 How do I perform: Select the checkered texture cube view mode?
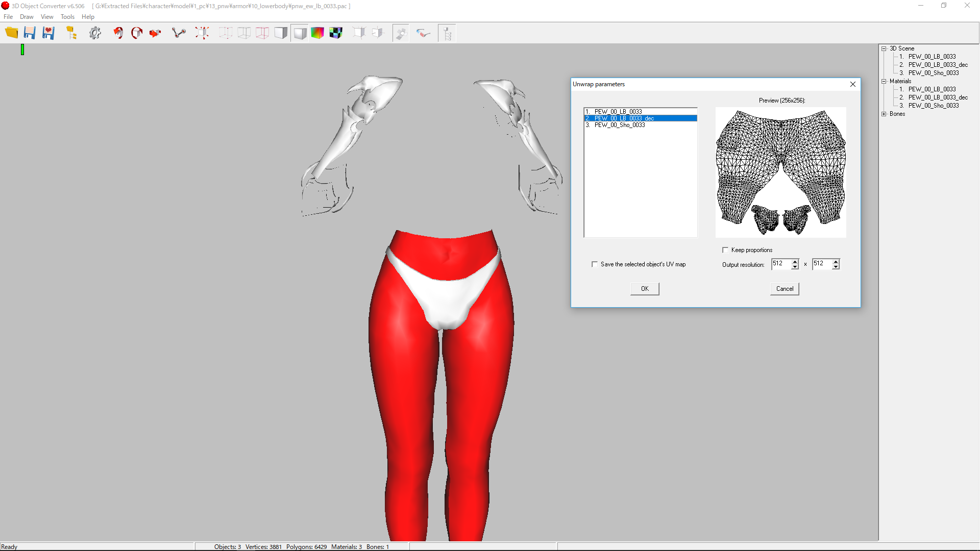(336, 33)
